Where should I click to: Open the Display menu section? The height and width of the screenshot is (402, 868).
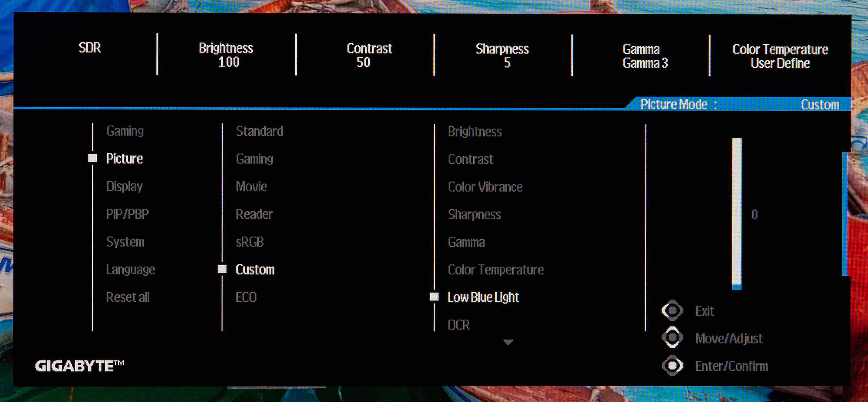pos(124,186)
